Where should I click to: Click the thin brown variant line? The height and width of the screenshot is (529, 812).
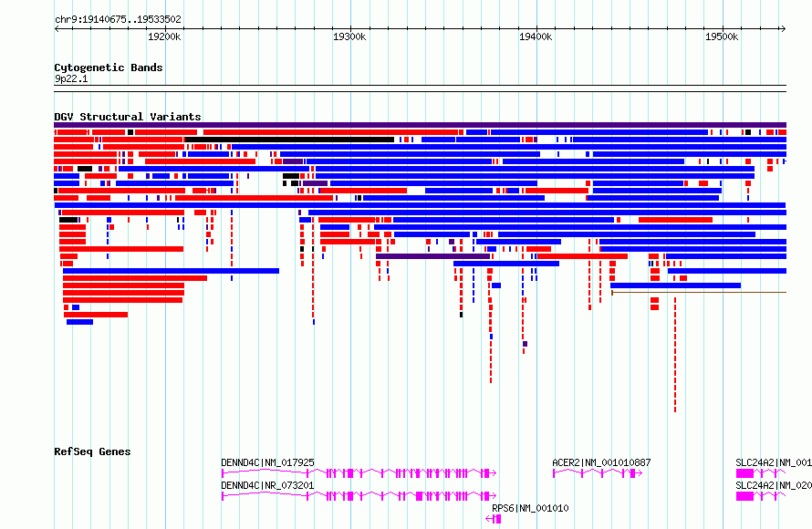click(699, 293)
